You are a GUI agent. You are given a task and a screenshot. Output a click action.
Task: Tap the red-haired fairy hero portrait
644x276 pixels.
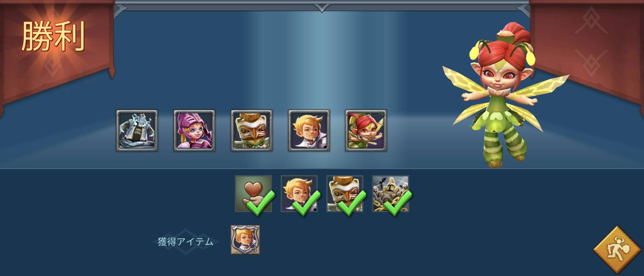[366, 131]
